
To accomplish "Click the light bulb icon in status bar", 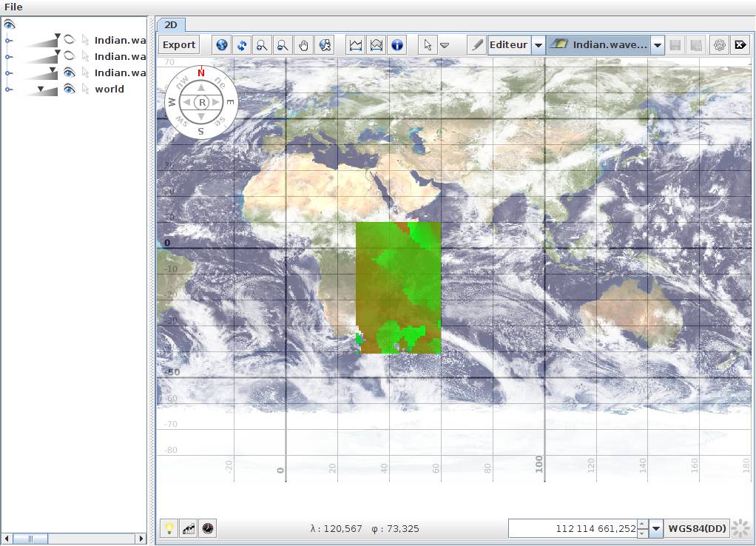I will pos(169,528).
